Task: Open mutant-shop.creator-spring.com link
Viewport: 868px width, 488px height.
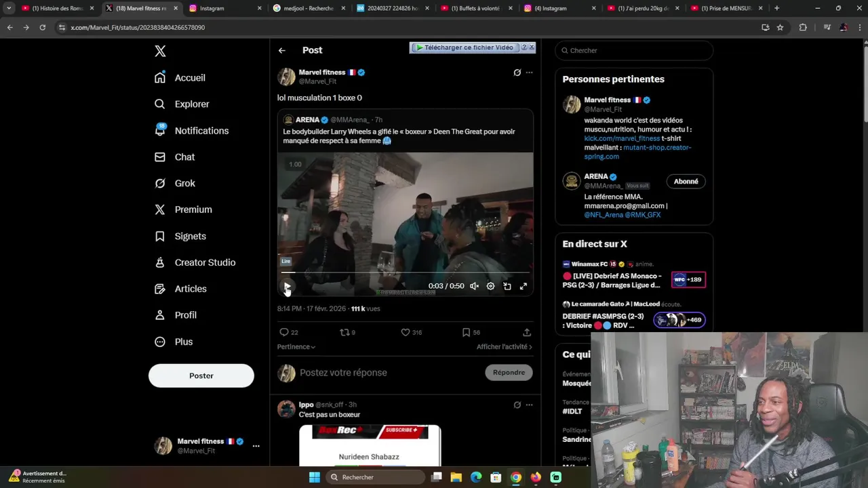Action: coord(637,152)
